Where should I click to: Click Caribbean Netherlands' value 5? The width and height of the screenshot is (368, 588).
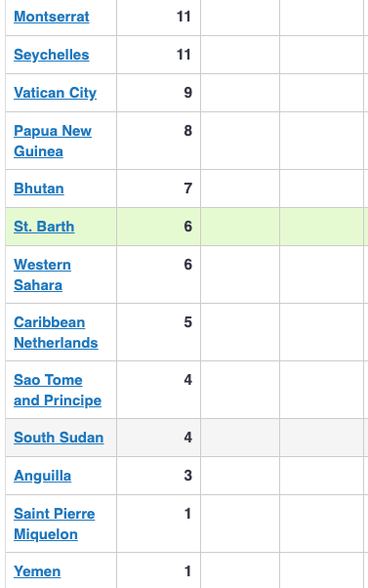[x=188, y=322]
